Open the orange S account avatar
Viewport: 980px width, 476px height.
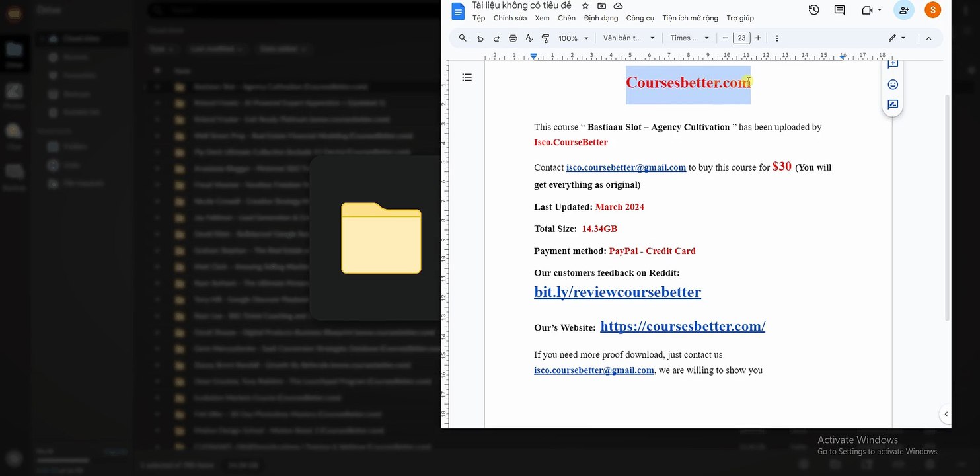(932, 10)
